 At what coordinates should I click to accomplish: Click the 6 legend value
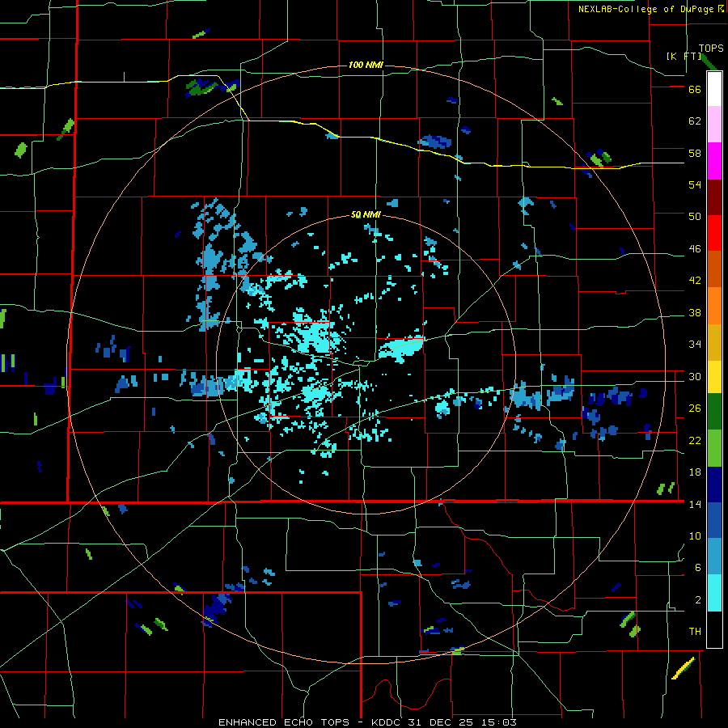[x=698, y=568]
